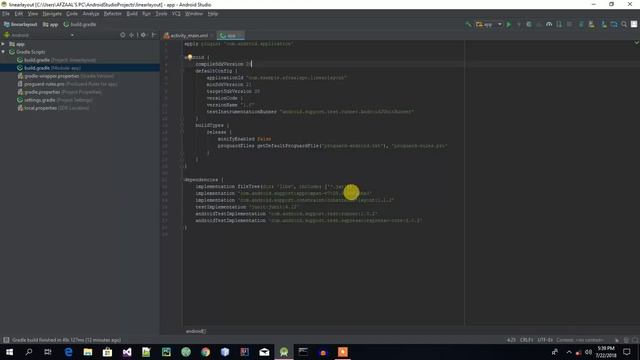The image size is (640, 360).
Task: Open gradle.properties file in tree
Action: [x=59, y=92]
